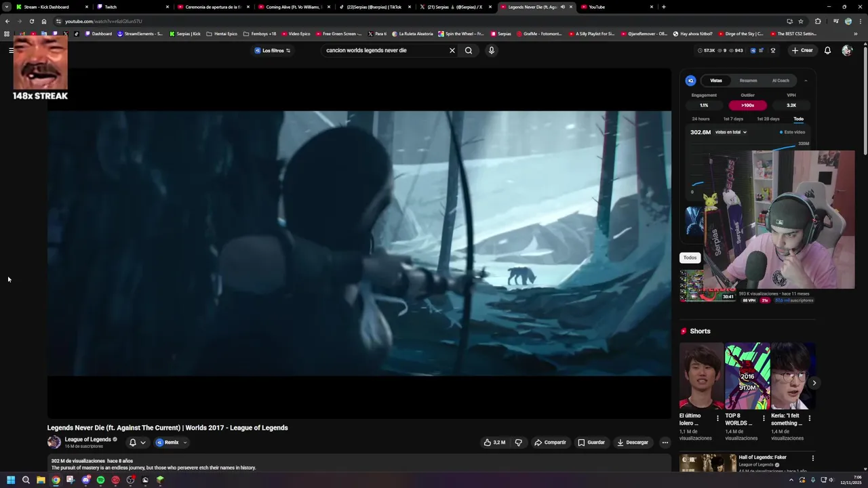Screen dimensions: 868x488
Task: Reload the page in the browser toolbar
Action: [31, 21]
